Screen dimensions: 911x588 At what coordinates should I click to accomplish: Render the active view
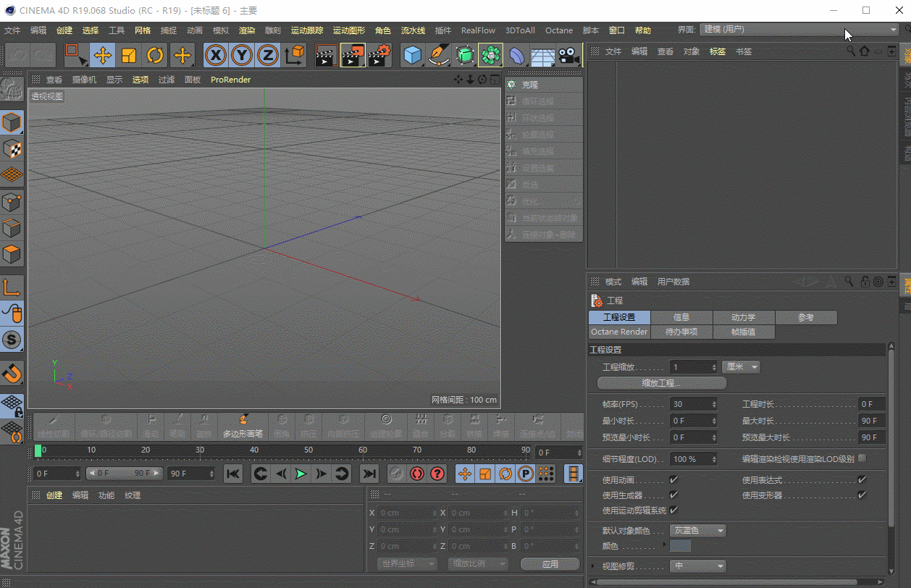pyautogui.click(x=327, y=55)
